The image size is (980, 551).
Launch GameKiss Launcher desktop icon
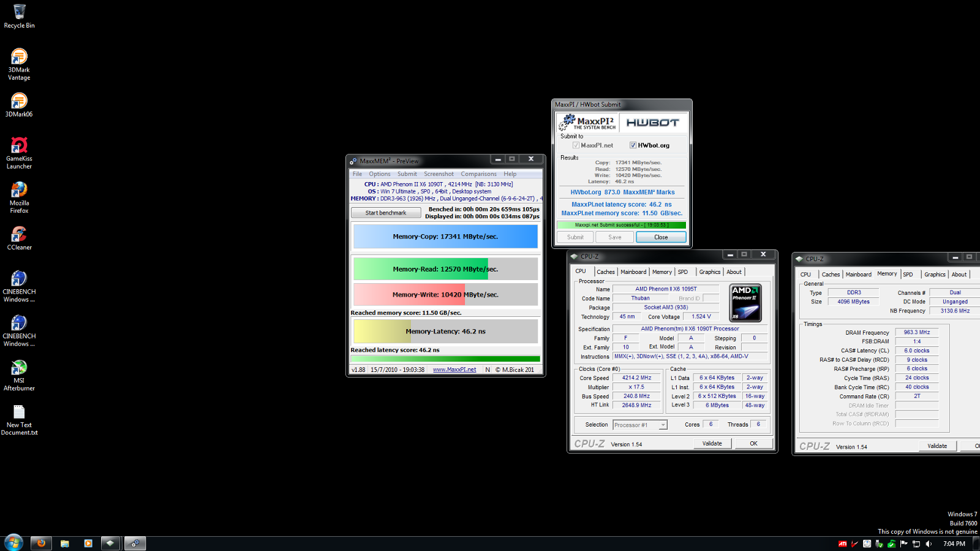(x=19, y=153)
